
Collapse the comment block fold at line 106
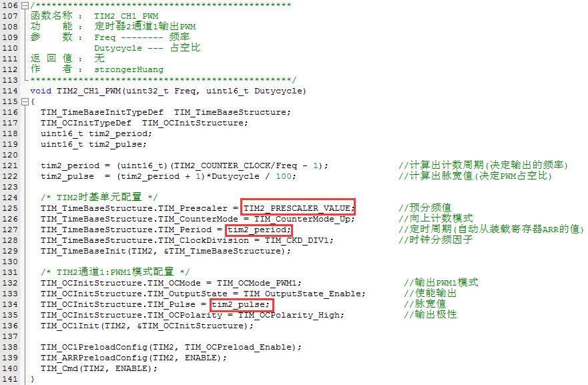[x=25, y=5]
